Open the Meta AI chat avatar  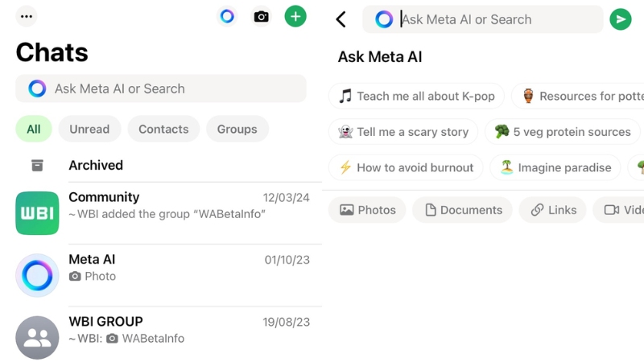pos(37,275)
